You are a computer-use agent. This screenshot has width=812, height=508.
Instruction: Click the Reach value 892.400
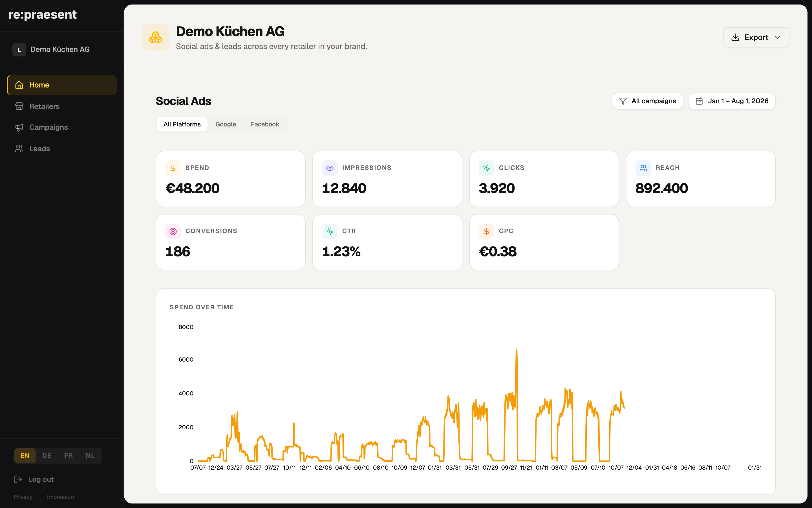[x=662, y=188]
